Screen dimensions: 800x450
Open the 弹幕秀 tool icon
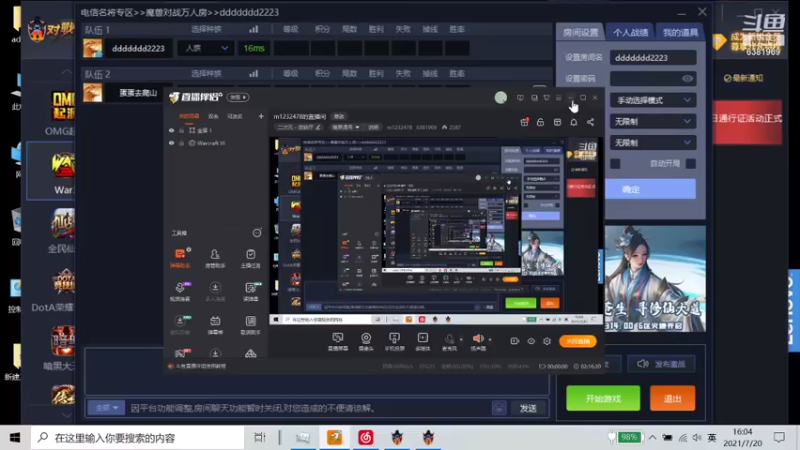pos(215,324)
